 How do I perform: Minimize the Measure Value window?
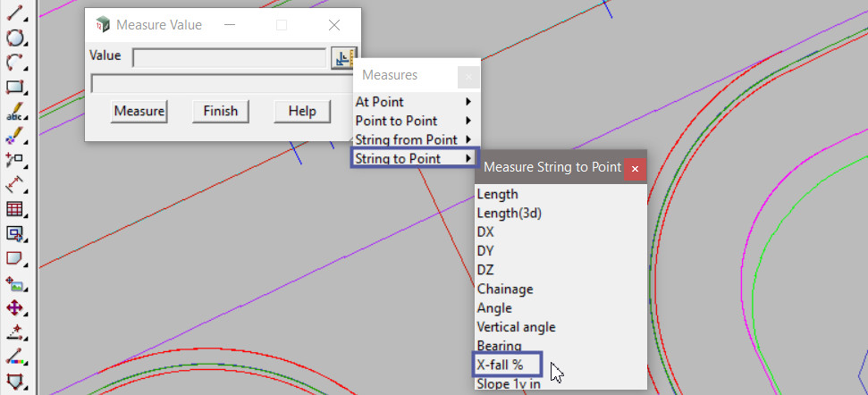pyautogui.click(x=229, y=25)
